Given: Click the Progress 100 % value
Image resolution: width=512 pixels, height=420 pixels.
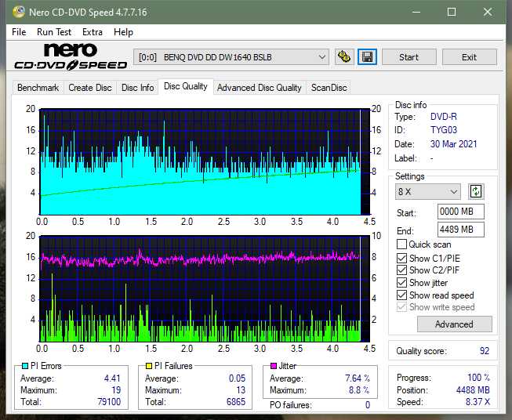Looking at the screenshot, I should pyautogui.click(x=479, y=378).
